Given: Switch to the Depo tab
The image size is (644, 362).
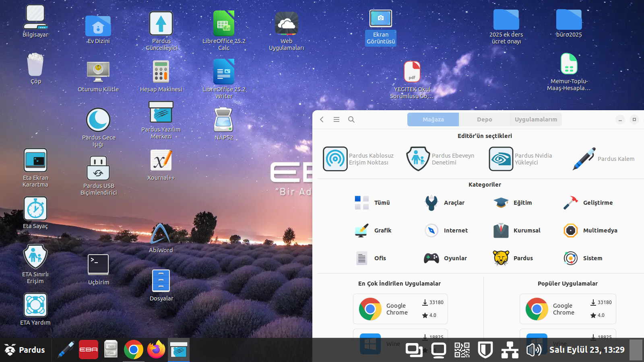Looking at the screenshot, I should 484,119.
